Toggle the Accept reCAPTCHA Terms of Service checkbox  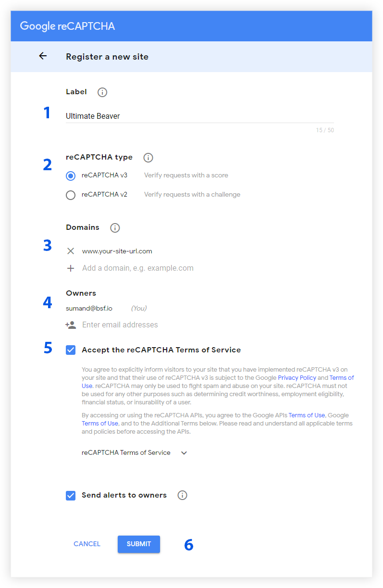pos(71,350)
